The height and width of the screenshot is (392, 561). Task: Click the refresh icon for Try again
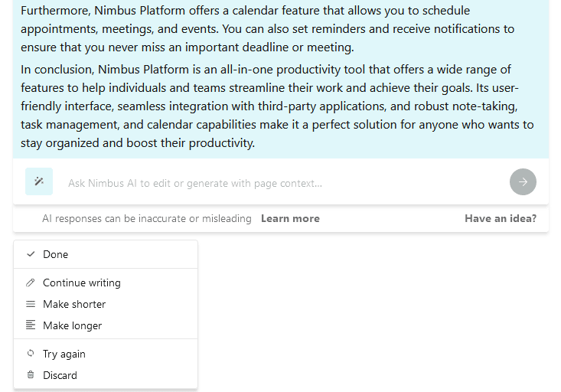click(31, 354)
